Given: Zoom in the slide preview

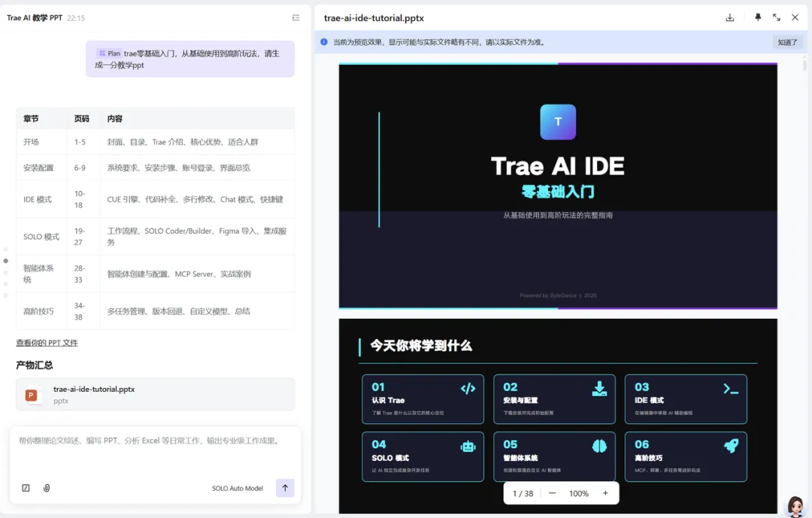Looking at the screenshot, I should [605, 493].
